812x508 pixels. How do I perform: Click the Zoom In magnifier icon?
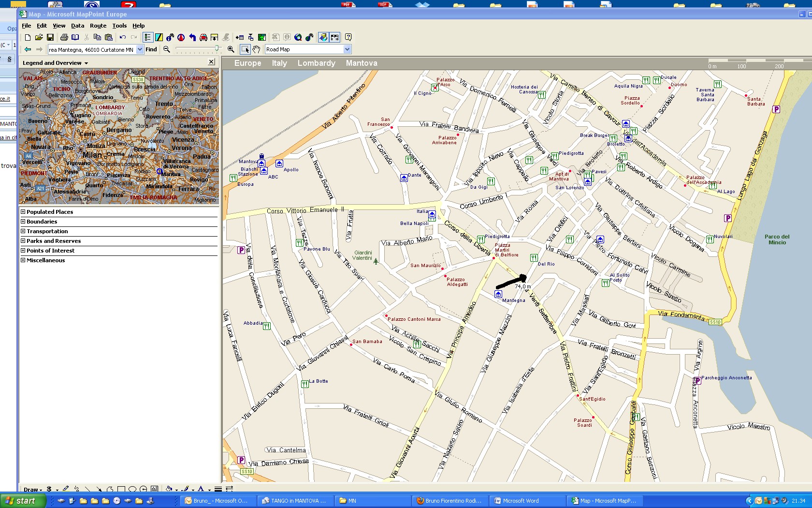click(231, 49)
